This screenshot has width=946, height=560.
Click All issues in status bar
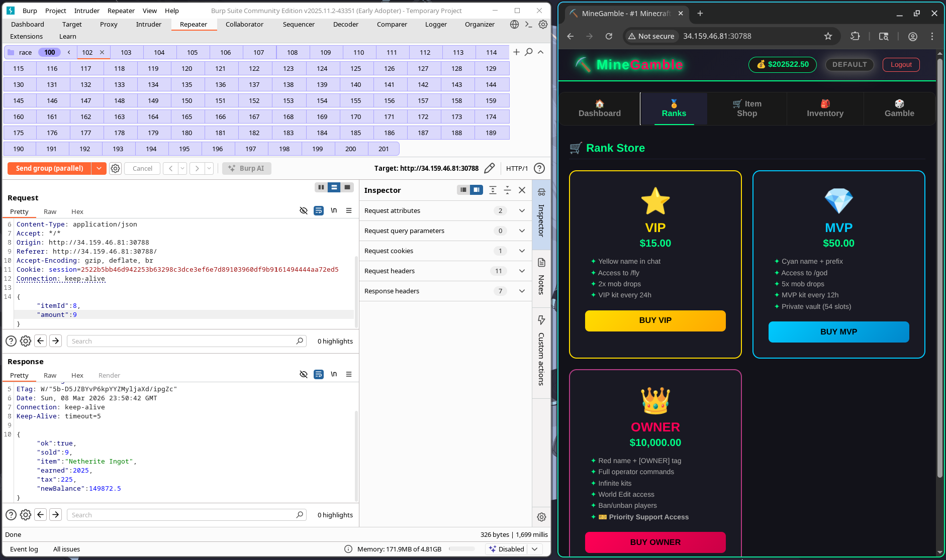point(66,549)
